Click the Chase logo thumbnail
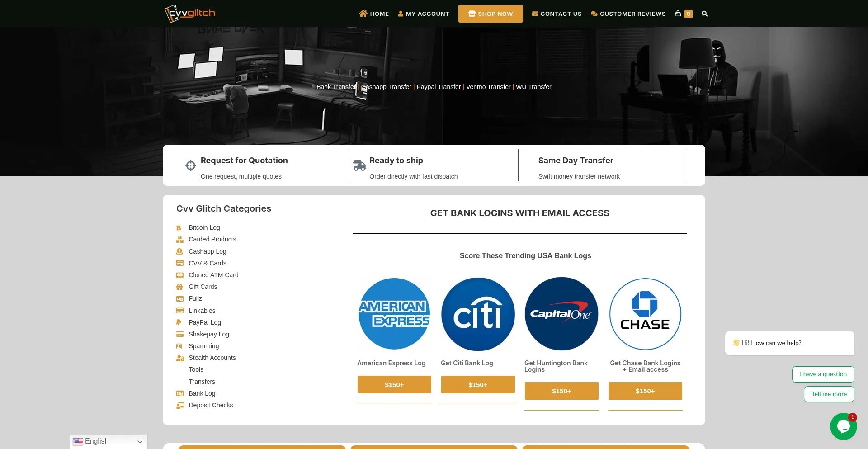Screen dimensions: 868x449 (x=645, y=314)
